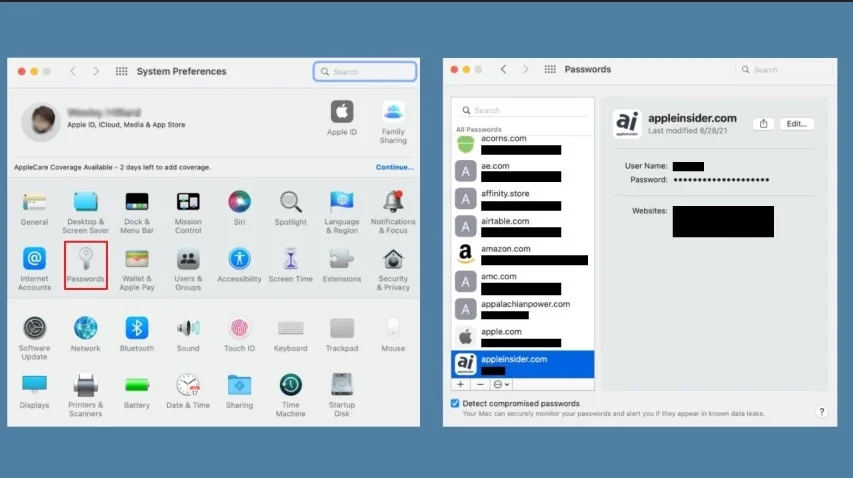Screen dimensions: 853x478
Task: Open Sound preferences
Action: point(188,333)
